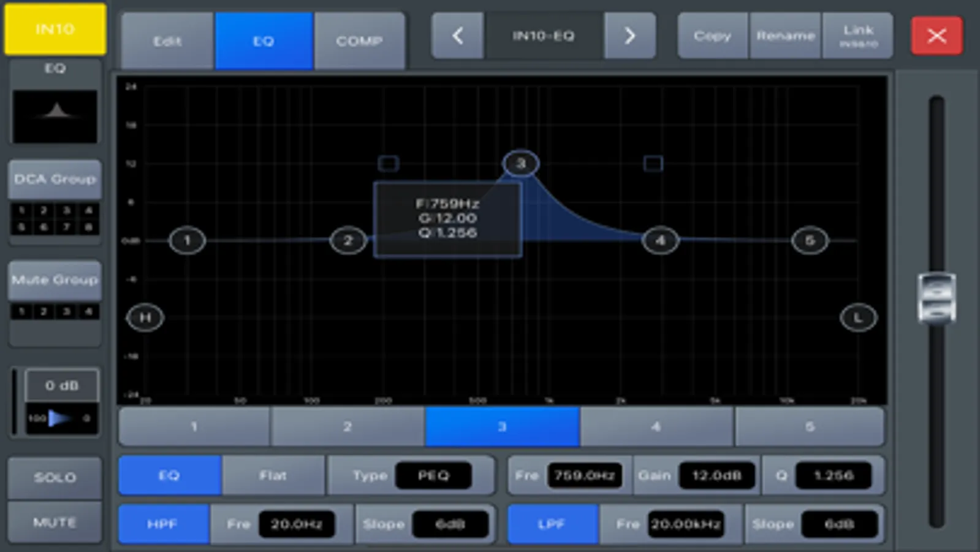The height and width of the screenshot is (552, 980).
Task: Switch to the COMP tab
Action: (x=359, y=41)
